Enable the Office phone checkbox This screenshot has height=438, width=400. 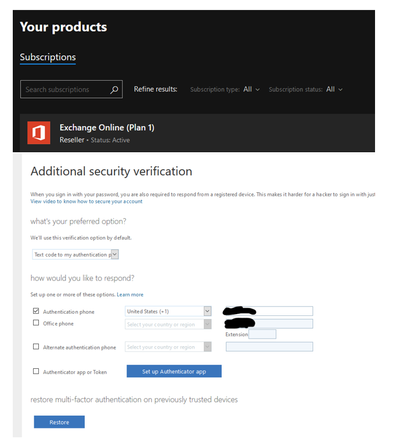tap(36, 323)
